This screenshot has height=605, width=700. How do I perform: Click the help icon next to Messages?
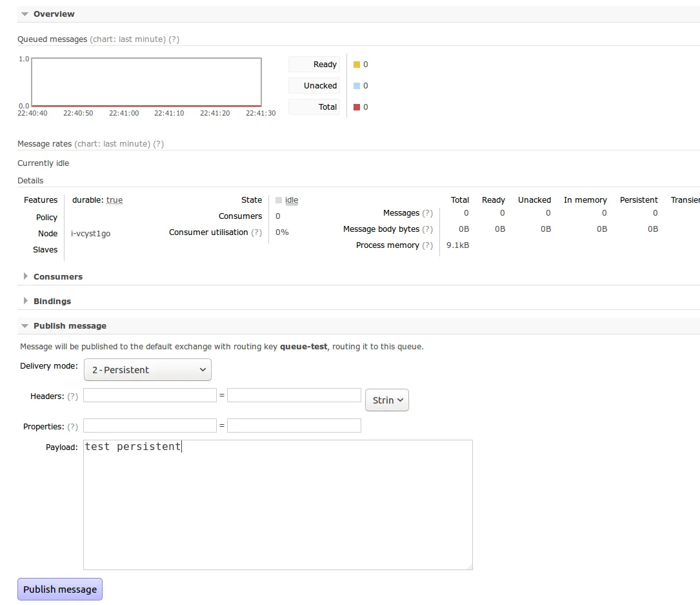[427, 213]
